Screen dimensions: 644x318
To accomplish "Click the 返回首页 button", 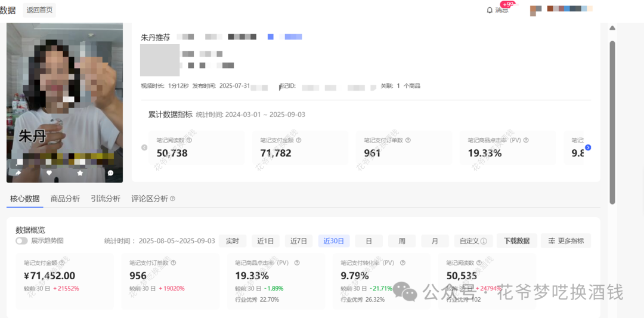I will [39, 10].
